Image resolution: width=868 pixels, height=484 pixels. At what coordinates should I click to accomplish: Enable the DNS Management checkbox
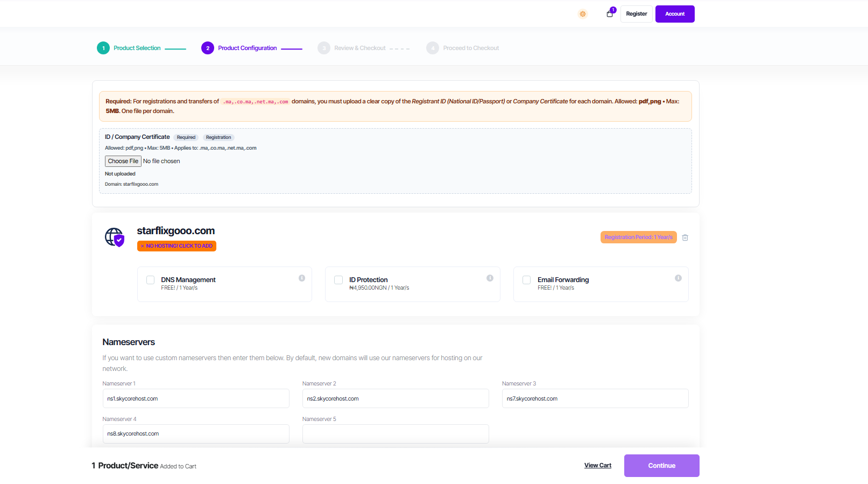pos(151,280)
